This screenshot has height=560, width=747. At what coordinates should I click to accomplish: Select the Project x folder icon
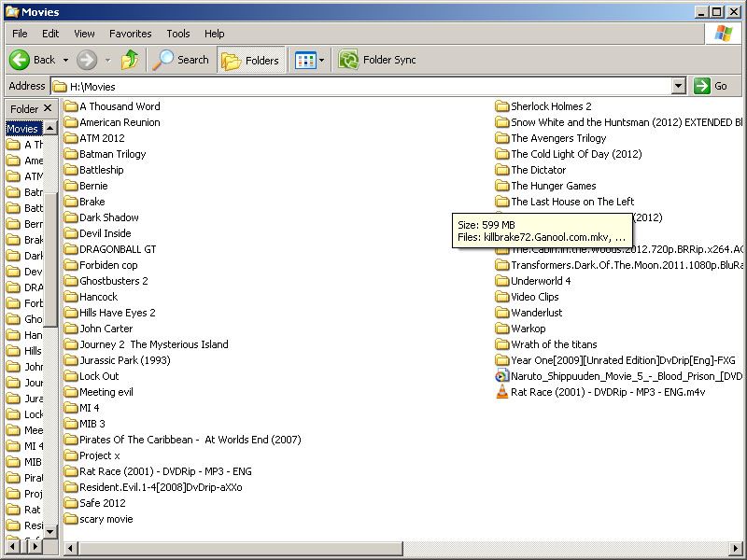coord(71,455)
